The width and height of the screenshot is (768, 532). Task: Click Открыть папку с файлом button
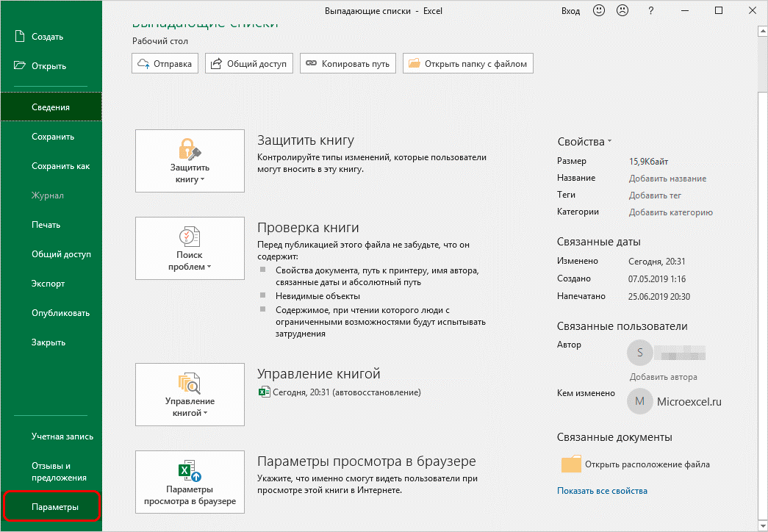click(467, 64)
